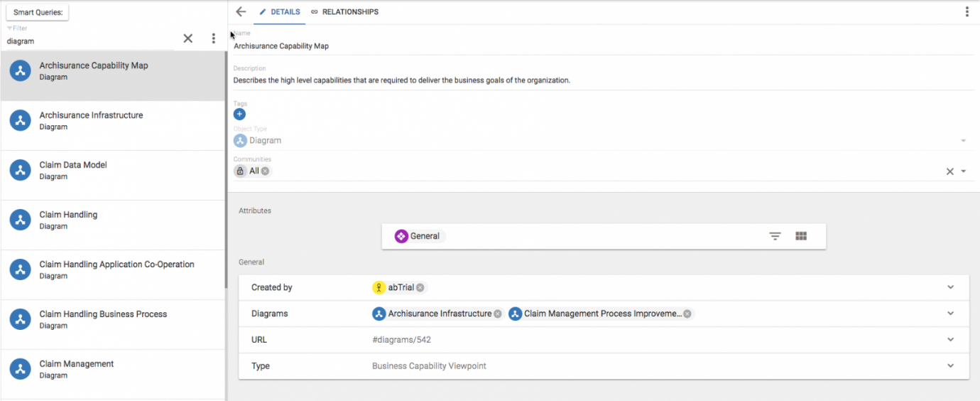Open the three-dot menu beside filter
Screen dimensions: 980x401
click(214, 39)
